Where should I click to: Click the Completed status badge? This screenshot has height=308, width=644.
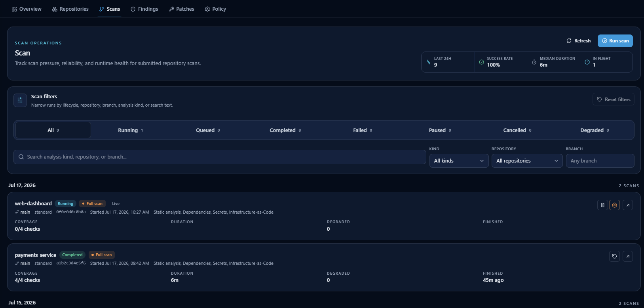click(72, 255)
